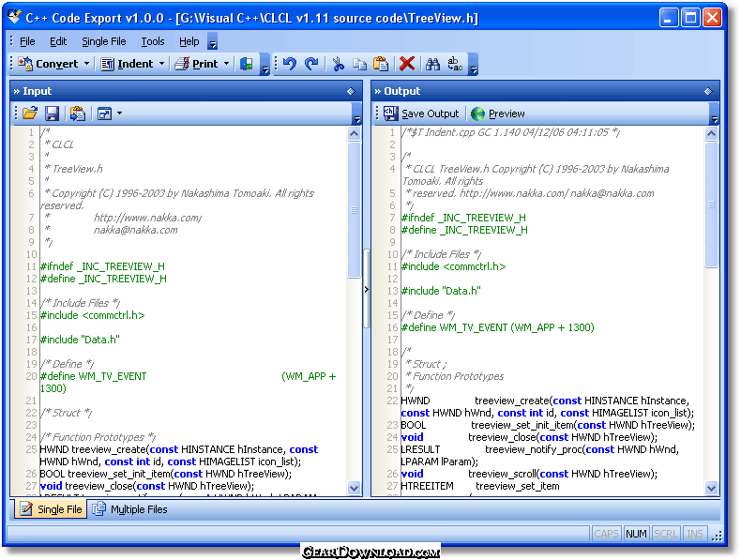The width and height of the screenshot is (741, 560).
Task: Click the Save Output button
Action: [421, 114]
